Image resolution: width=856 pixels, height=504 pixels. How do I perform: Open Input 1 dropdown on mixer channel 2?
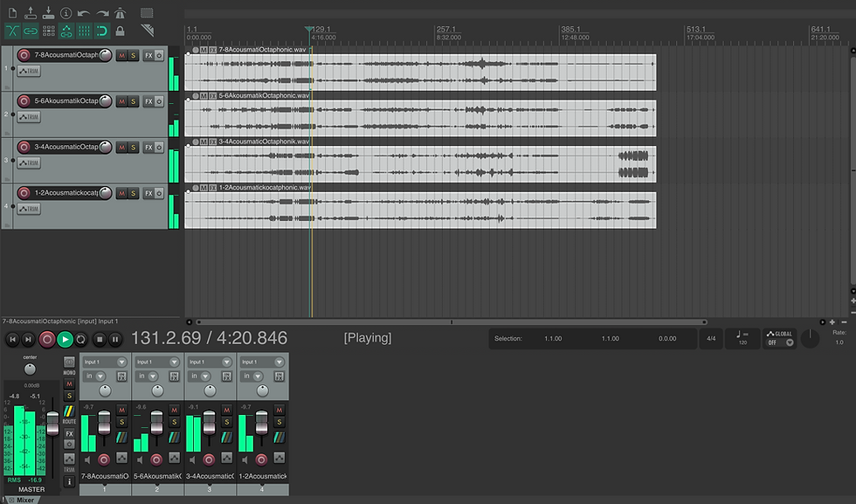[157, 362]
